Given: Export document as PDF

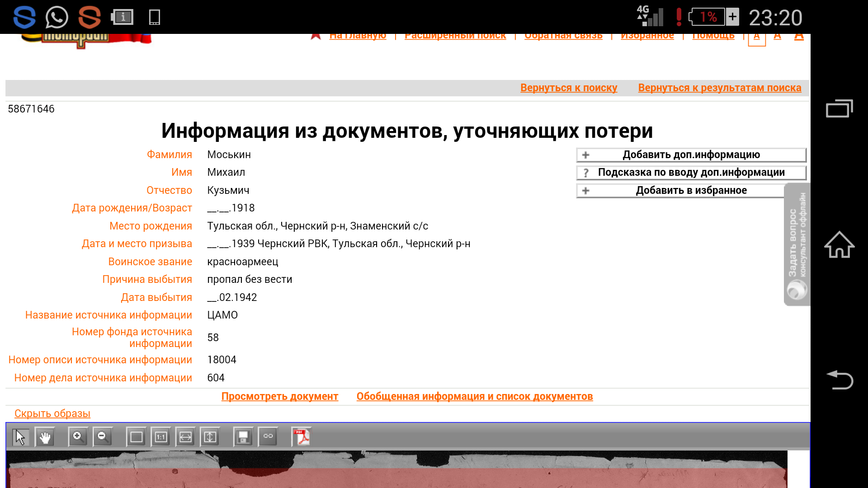Looking at the screenshot, I should point(301,437).
